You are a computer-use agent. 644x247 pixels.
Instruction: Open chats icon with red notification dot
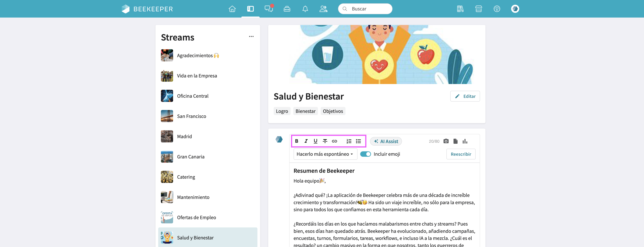click(269, 8)
